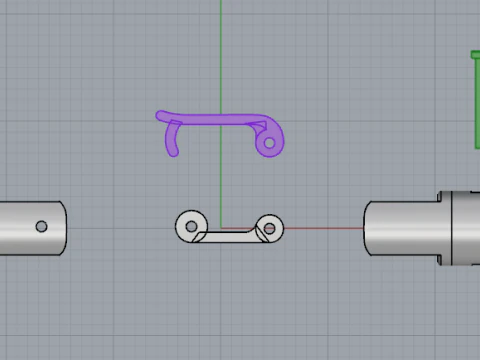Click the right circular hole of the gray link
The image size is (480, 360).
(x=270, y=229)
